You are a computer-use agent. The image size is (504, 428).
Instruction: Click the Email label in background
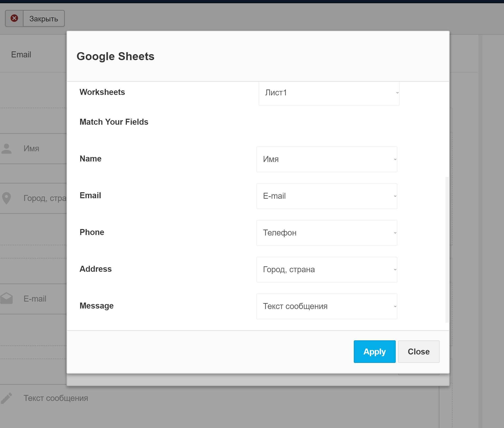coord(21,55)
